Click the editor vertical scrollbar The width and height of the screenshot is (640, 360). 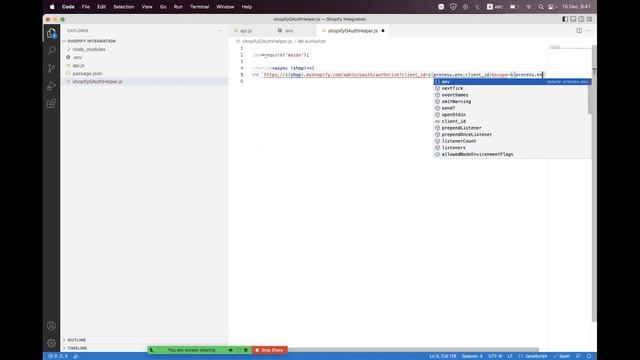point(594,184)
